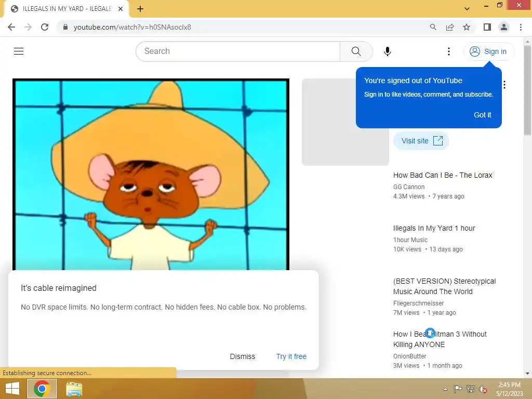This screenshot has height=399, width=532.
Task: Open Stereotypical Music Around The World video
Action: click(x=445, y=286)
